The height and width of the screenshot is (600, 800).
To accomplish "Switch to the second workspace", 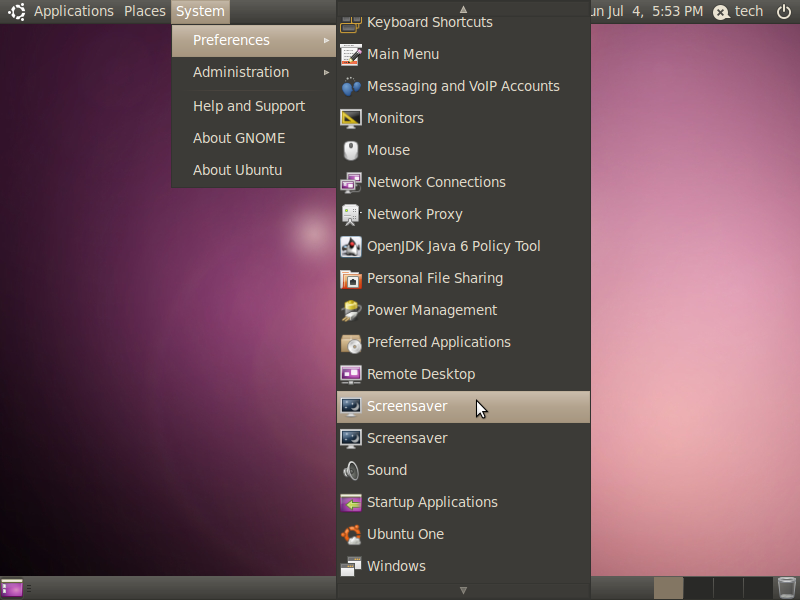I will (698, 588).
